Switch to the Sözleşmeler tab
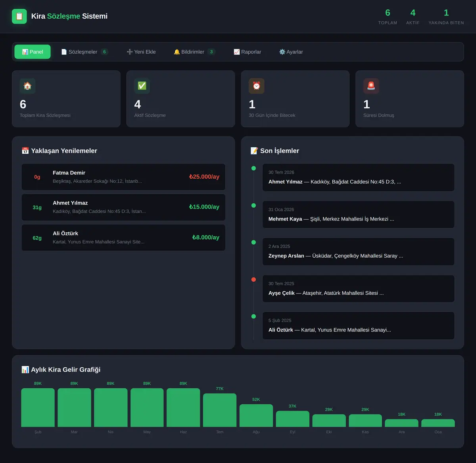Screen dimensions: 476x463 click(84, 52)
